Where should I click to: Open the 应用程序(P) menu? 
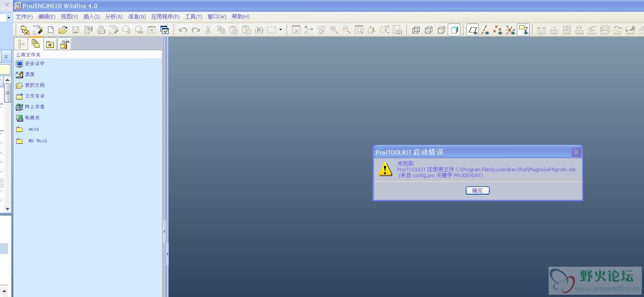tap(165, 17)
